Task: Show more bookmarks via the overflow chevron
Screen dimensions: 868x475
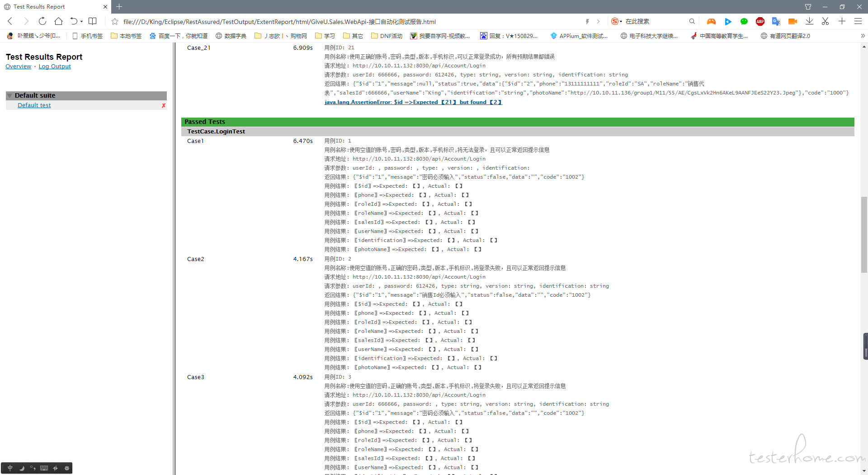Action: [x=863, y=36]
